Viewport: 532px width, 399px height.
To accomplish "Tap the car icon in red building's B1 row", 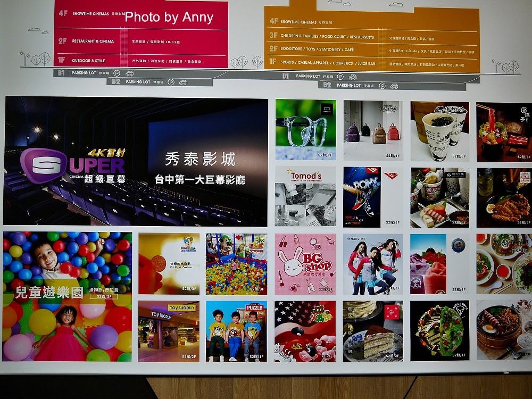I will (x=129, y=73).
